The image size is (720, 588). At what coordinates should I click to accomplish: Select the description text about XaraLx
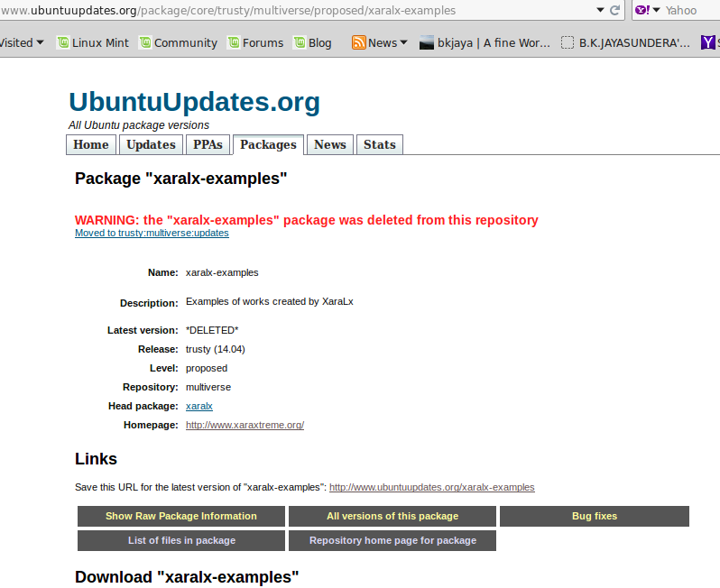[270, 301]
